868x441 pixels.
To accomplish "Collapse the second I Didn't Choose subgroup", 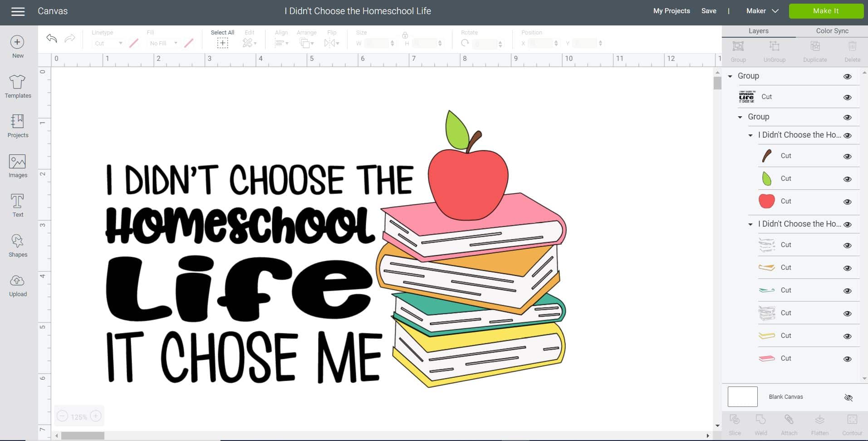I will [x=750, y=224].
